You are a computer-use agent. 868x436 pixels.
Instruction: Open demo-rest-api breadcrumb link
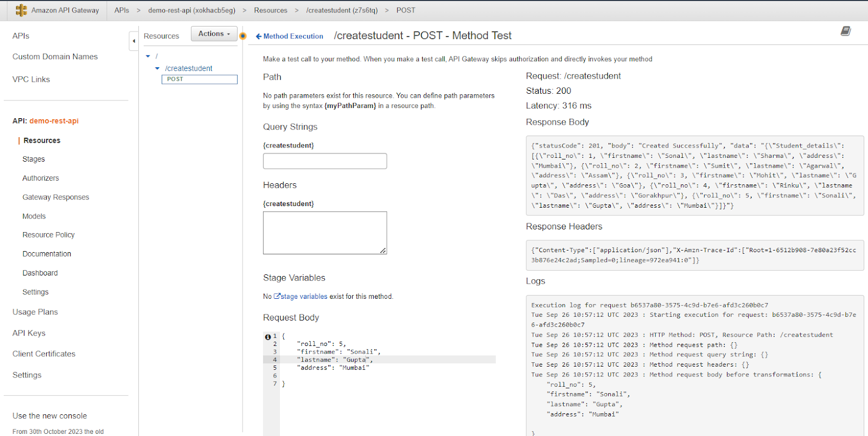coord(192,10)
